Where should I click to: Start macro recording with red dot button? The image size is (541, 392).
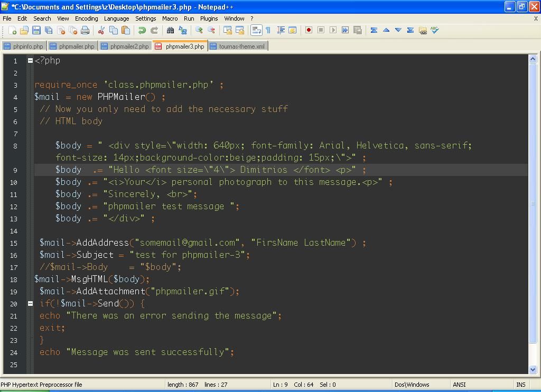point(309,31)
